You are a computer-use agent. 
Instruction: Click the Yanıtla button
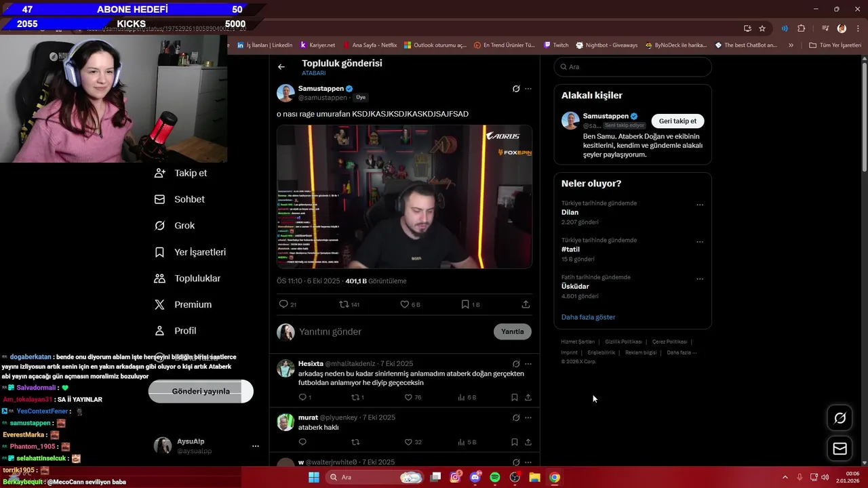pyautogui.click(x=513, y=331)
